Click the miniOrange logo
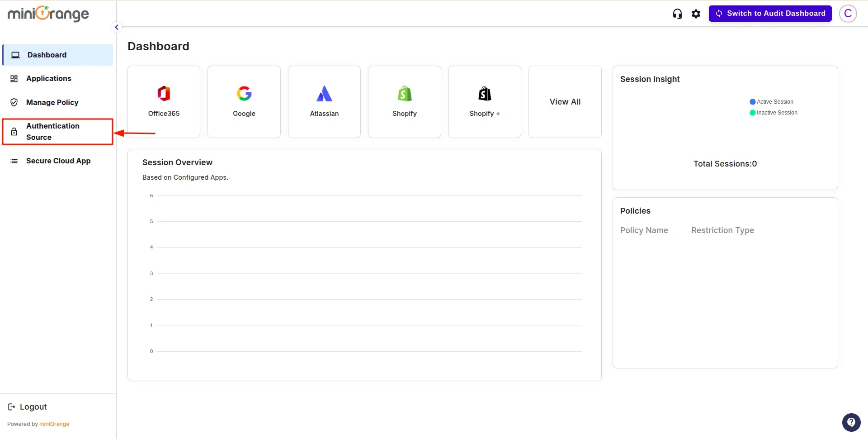 tap(47, 14)
